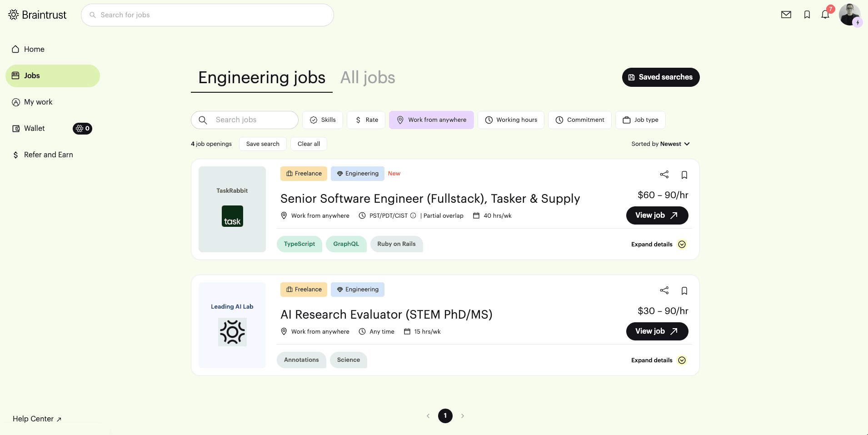Open the Working hours filter
Screen dimensions: 868x435
(511, 120)
